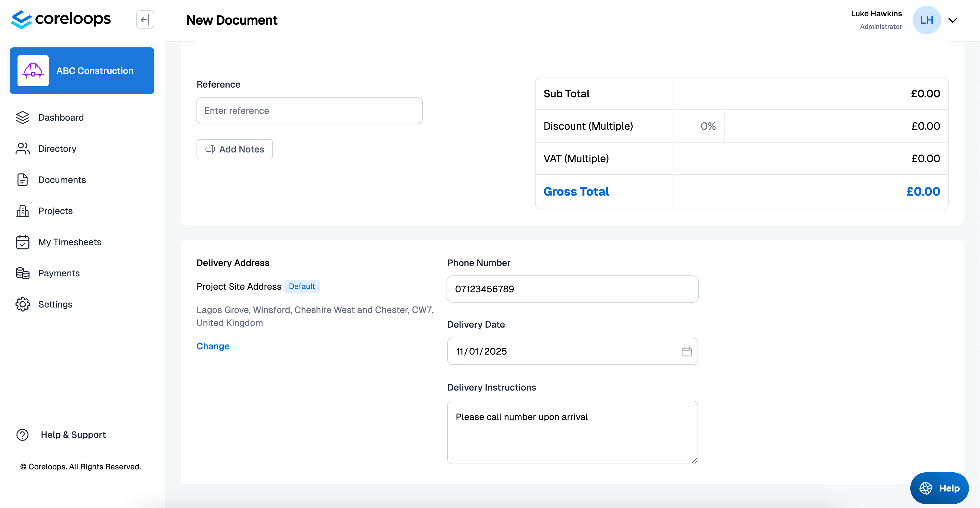
Task: Click the Project Site Address label
Action: pos(239,286)
